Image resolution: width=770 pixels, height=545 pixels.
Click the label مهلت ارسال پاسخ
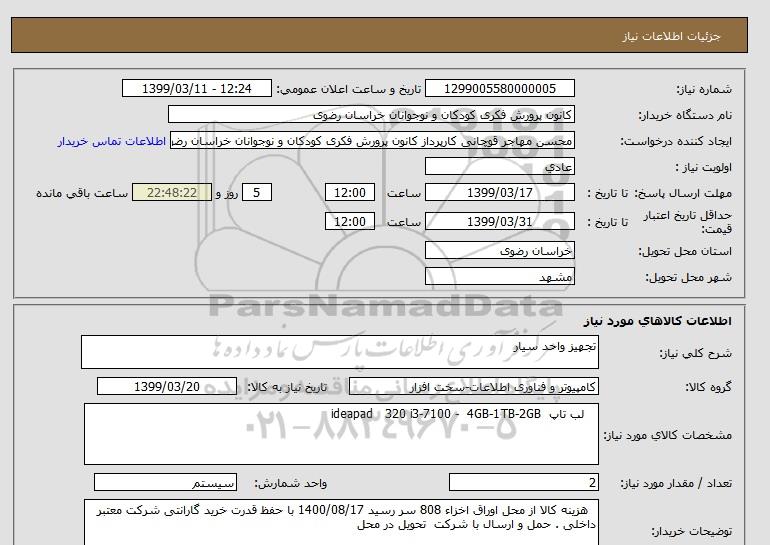(683, 193)
